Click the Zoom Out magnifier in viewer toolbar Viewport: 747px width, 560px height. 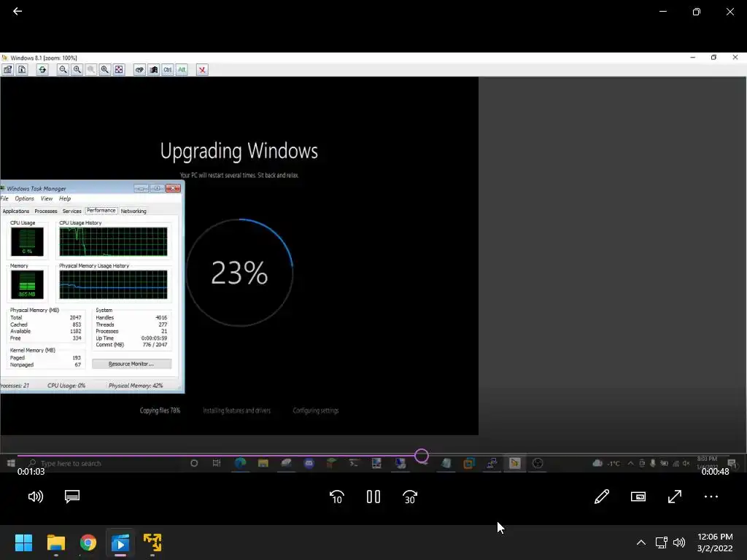pos(63,69)
